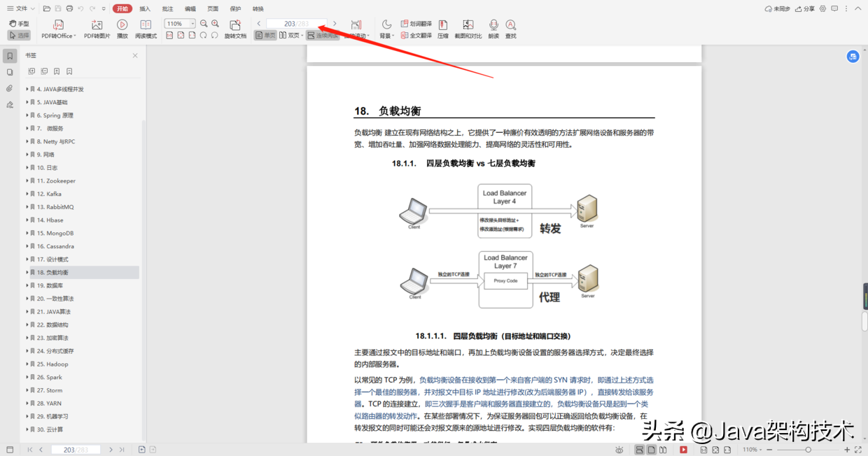Open the 划词翻译 word translation tool
868x456 pixels.
[416, 24]
